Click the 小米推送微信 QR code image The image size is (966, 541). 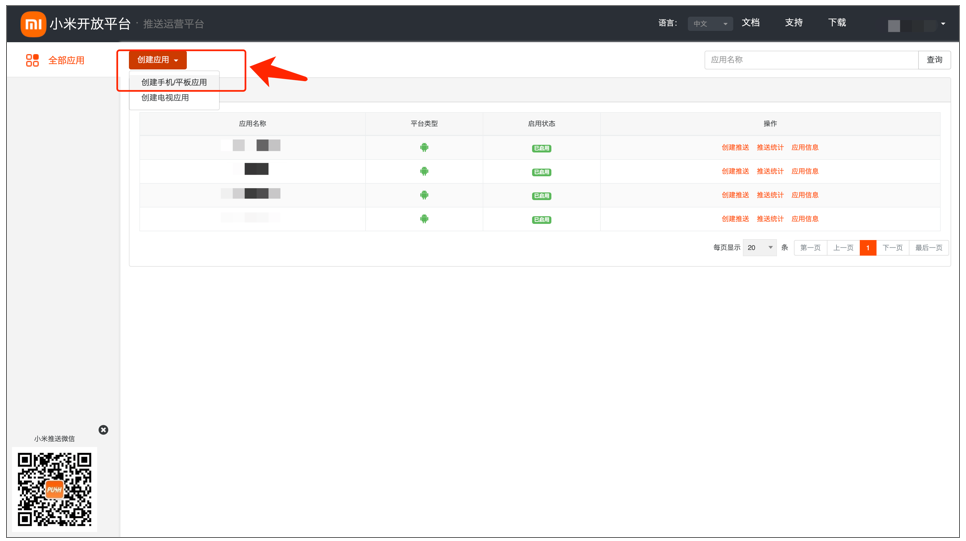pyautogui.click(x=55, y=489)
